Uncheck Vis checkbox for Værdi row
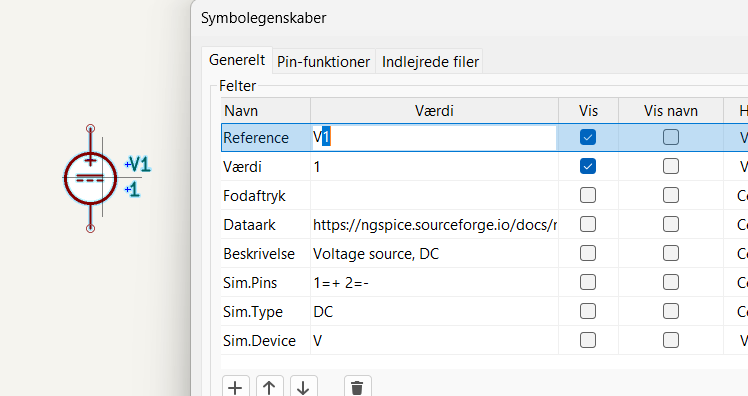Viewport: 748px width, 396px height. tap(588, 167)
